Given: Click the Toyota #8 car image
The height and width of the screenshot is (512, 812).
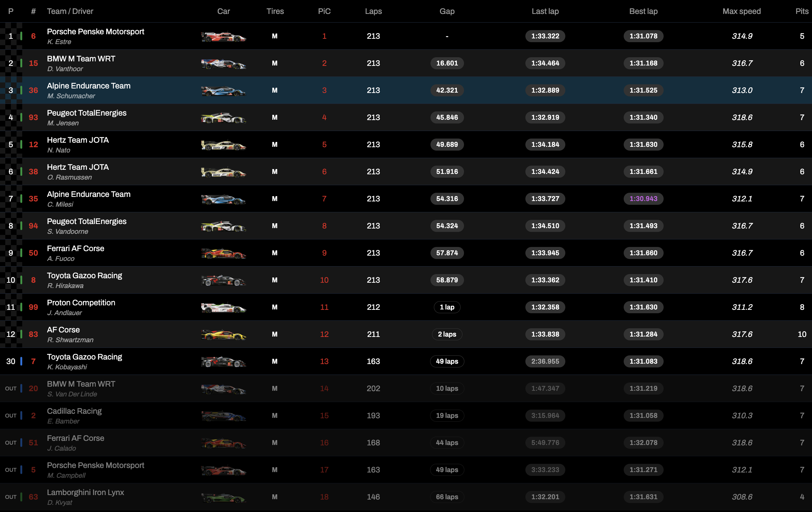Looking at the screenshot, I should tap(224, 280).
